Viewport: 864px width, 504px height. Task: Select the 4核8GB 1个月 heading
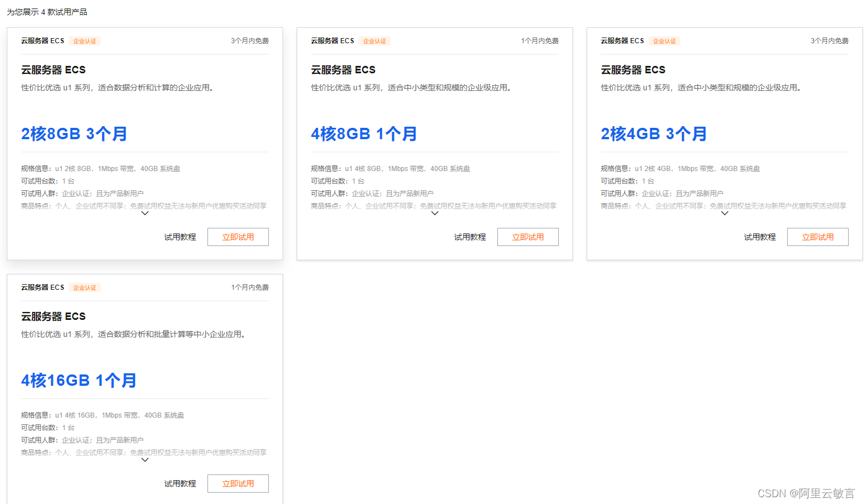coord(364,134)
